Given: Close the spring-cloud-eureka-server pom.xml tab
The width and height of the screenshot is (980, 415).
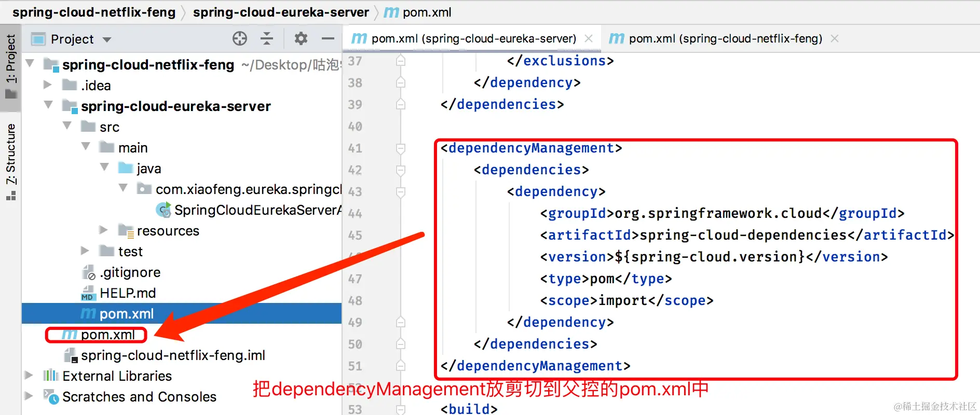Looking at the screenshot, I should [x=589, y=38].
